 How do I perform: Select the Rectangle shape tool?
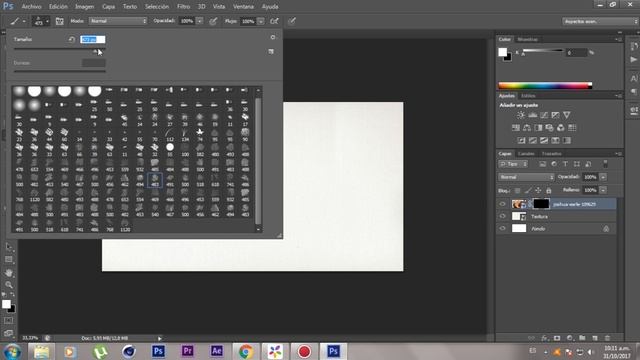coord(9,260)
